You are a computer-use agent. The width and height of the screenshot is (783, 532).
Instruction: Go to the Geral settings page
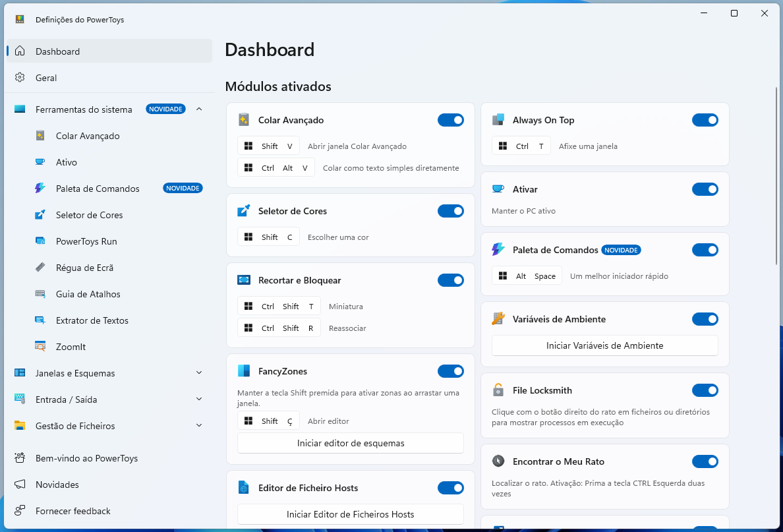coord(109,77)
